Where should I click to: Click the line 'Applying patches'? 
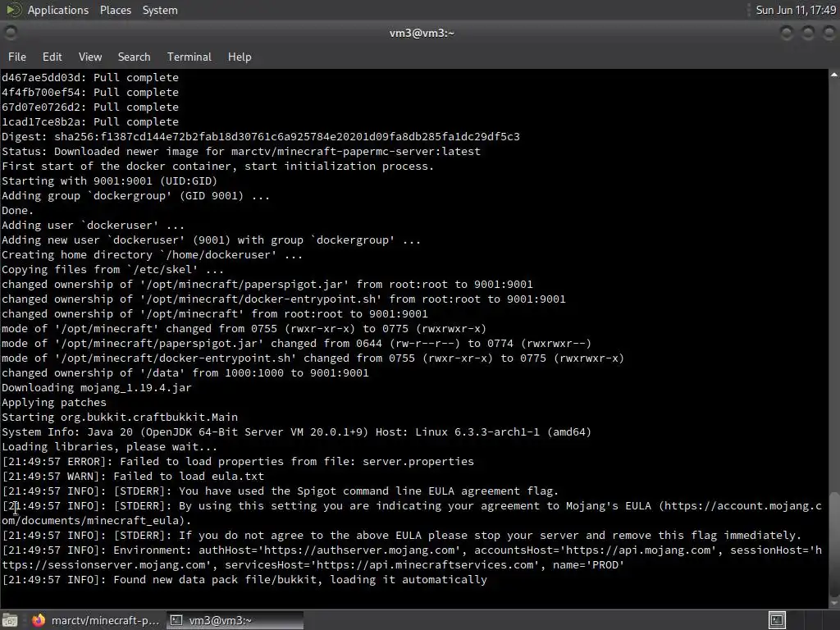point(54,402)
